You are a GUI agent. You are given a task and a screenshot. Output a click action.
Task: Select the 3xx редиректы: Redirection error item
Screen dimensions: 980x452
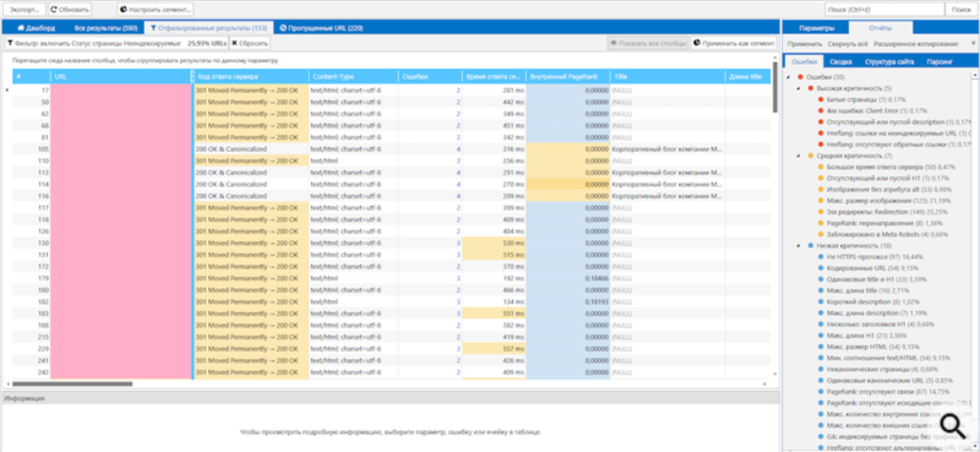867,212
